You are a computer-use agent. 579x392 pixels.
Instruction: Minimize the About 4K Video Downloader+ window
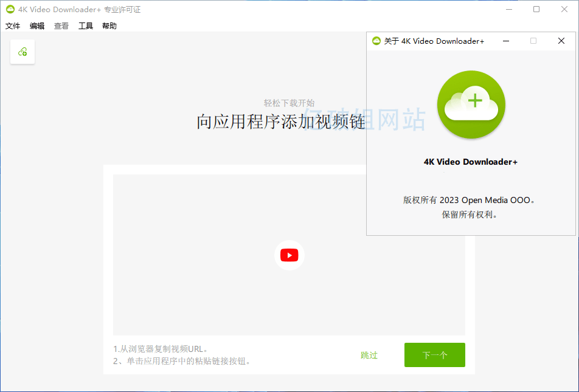tap(506, 41)
